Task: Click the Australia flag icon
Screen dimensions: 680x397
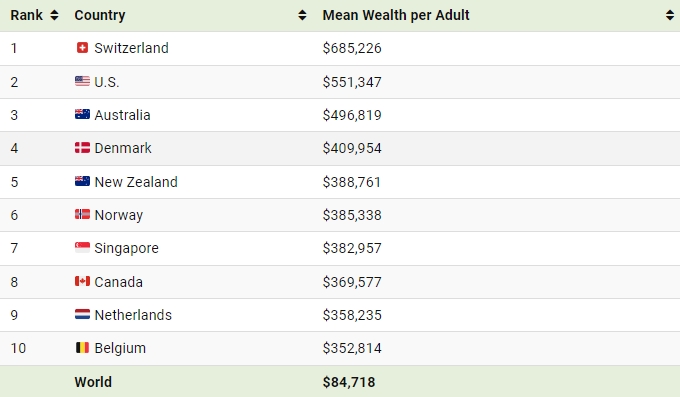Action: [x=82, y=114]
